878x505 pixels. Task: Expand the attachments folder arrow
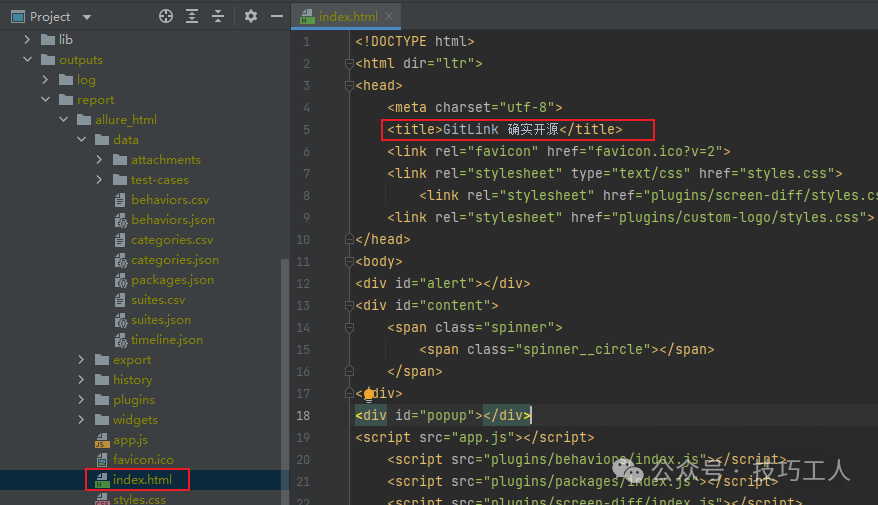[x=100, y=160]
